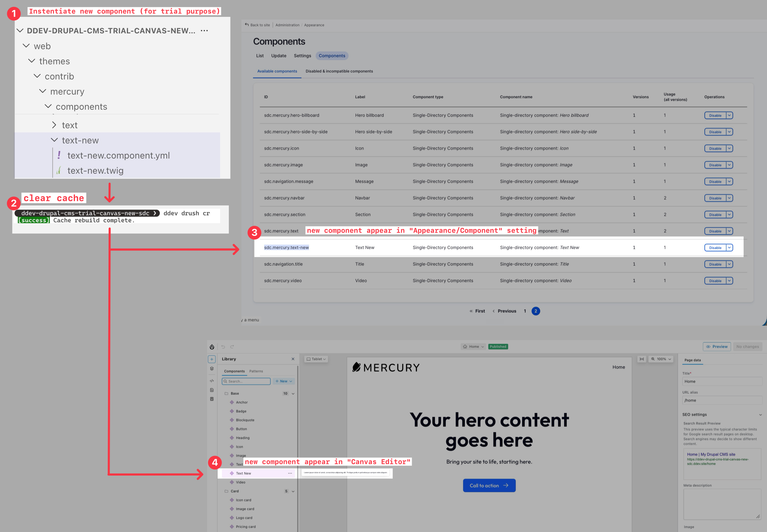Select the Anchor component in Library

point(242,402)
